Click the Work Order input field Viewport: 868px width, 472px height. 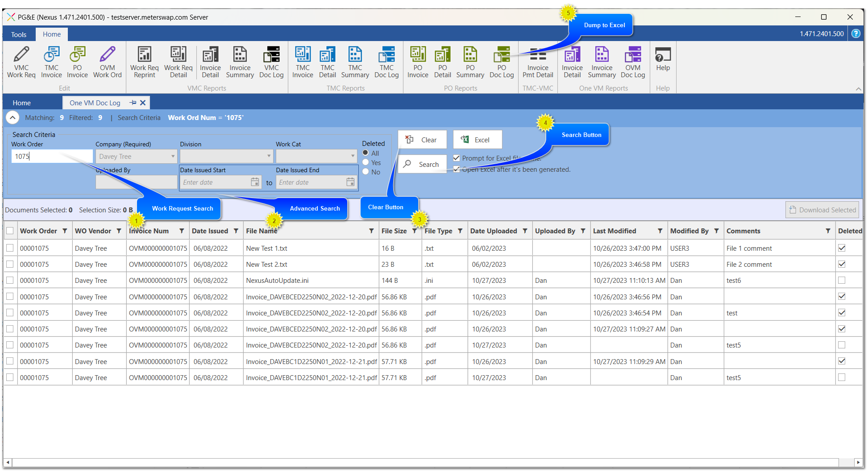52,157
